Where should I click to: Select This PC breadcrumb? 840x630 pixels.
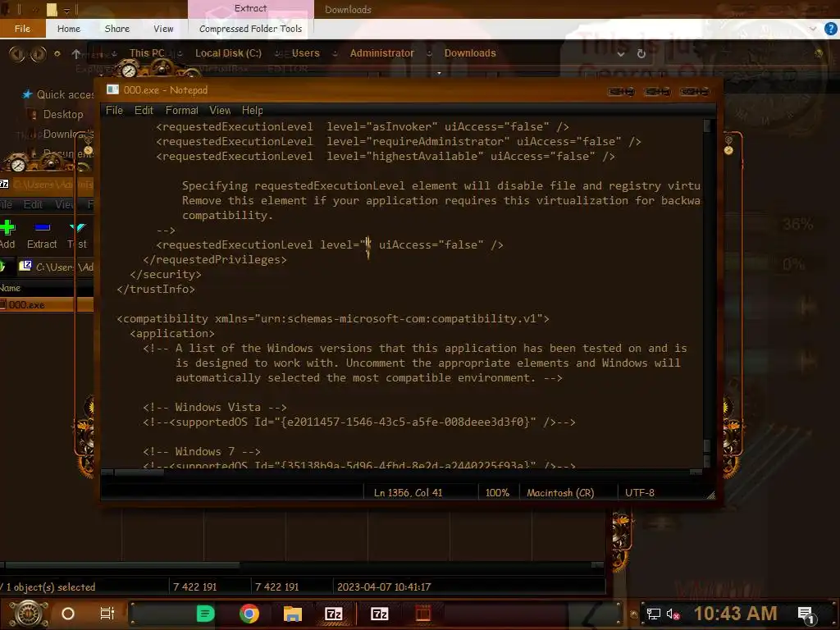147,53
